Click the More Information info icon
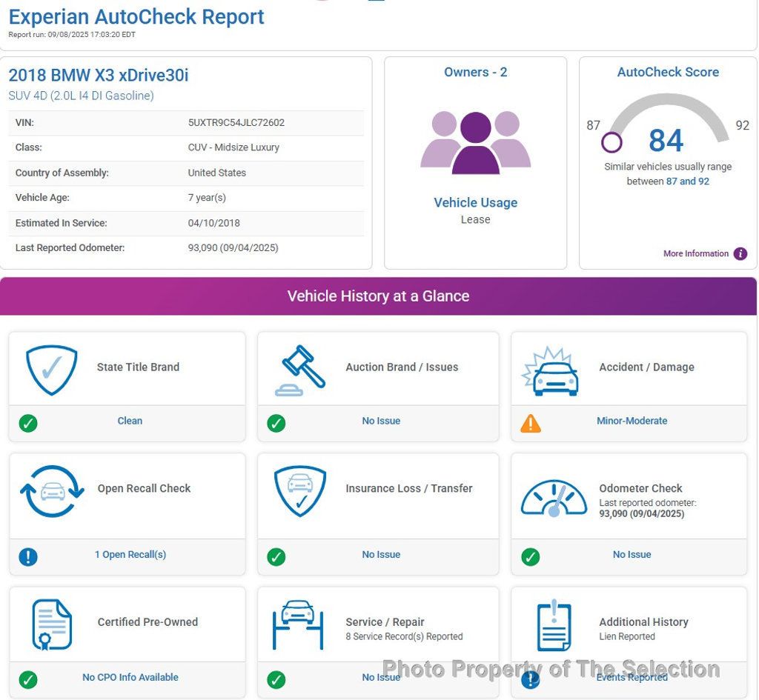Image resolution: width=759 pixels, height=700 pixels. pos(740,253)
